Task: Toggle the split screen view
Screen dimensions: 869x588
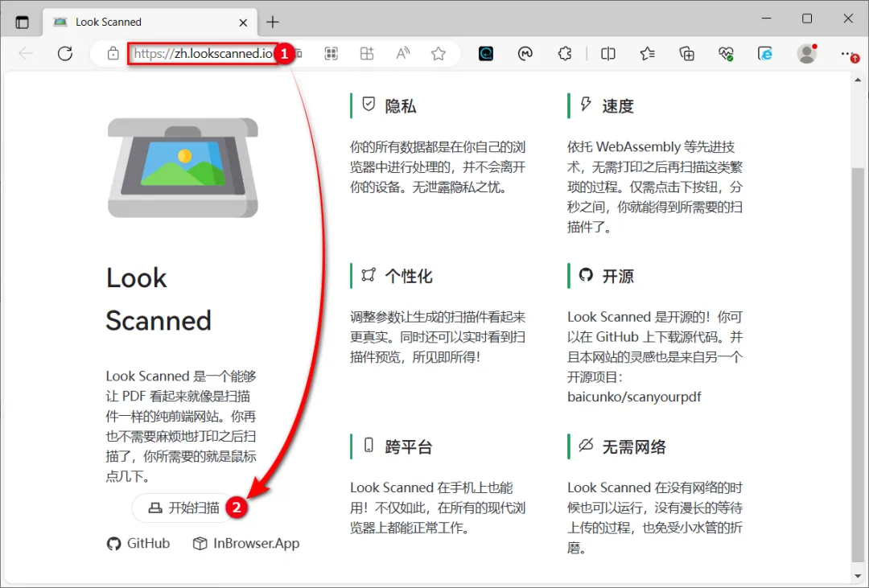Action: 608,54
